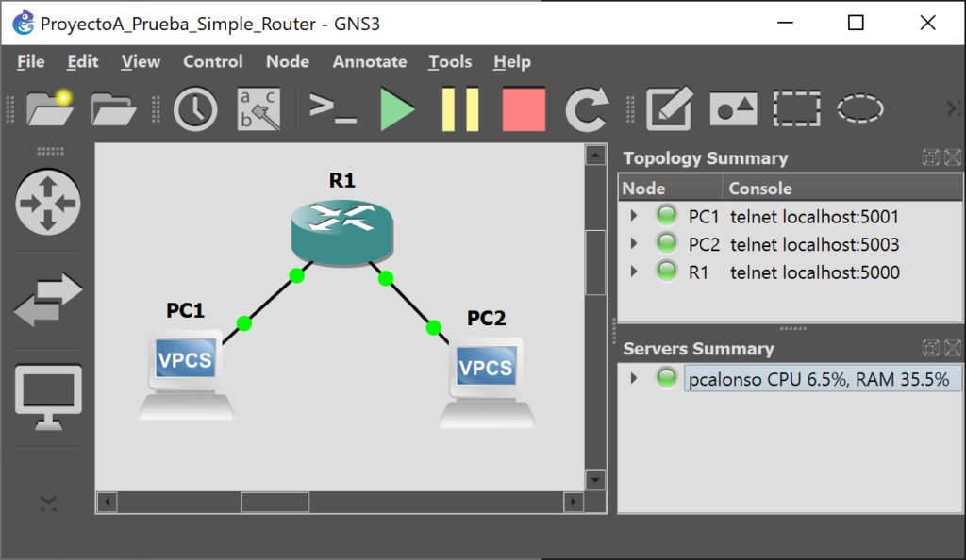Click the GNS3 app icon in title bar
The image size is (966, 560).
(24, 23)
